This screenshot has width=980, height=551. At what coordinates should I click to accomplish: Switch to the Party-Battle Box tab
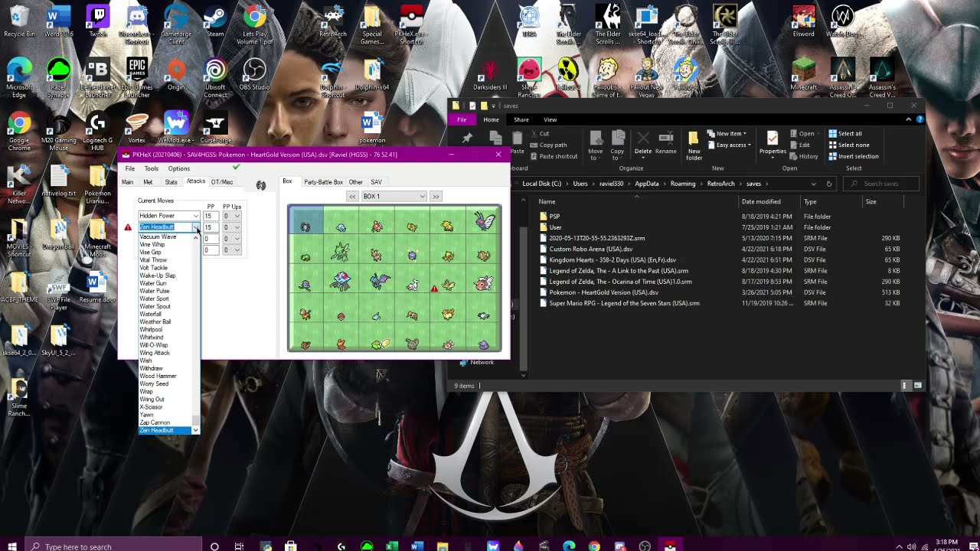(323, 182)
